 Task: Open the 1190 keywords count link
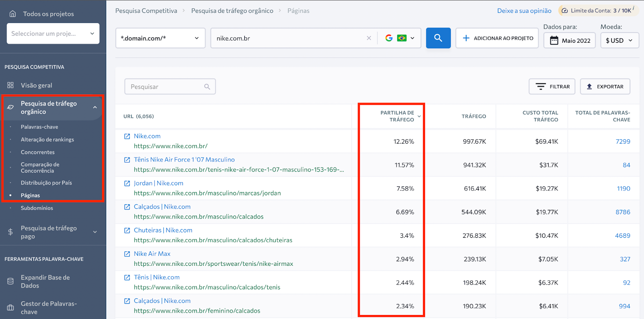[x=623, y=188]
